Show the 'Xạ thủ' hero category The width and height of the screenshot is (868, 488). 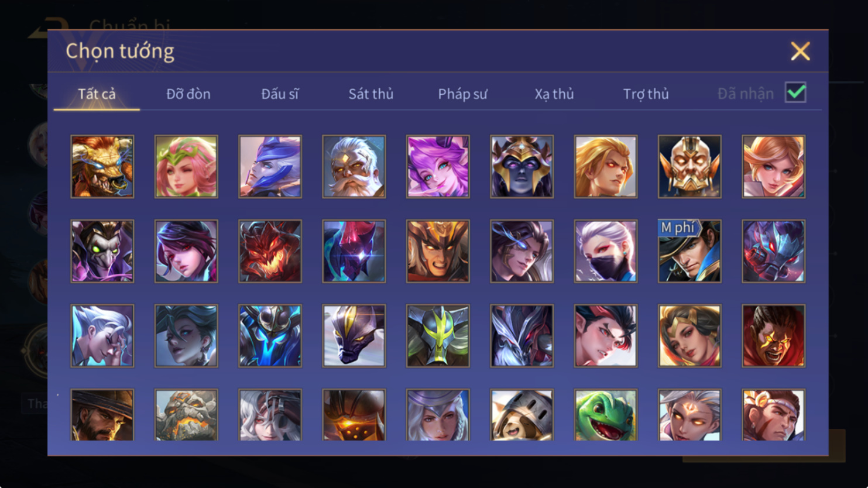tap(554, 94)
